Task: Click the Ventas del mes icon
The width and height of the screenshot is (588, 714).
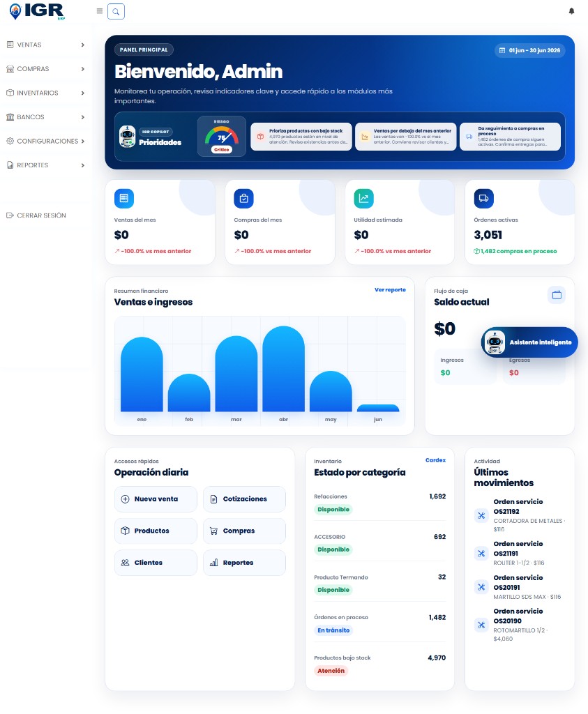Action: pos(124,199)
